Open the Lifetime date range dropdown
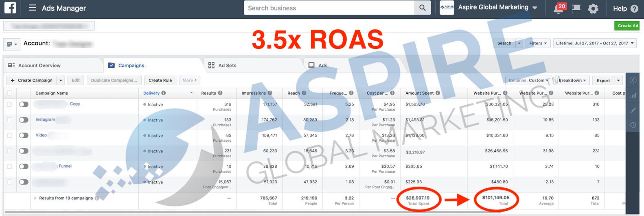The width and height of the screenshot is (644, 216). [x=595, y=43]
